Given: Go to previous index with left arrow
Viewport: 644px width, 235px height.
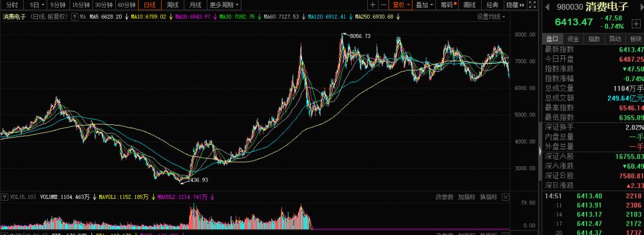Looking at the screenshot, I should click(x=547, y=6).
